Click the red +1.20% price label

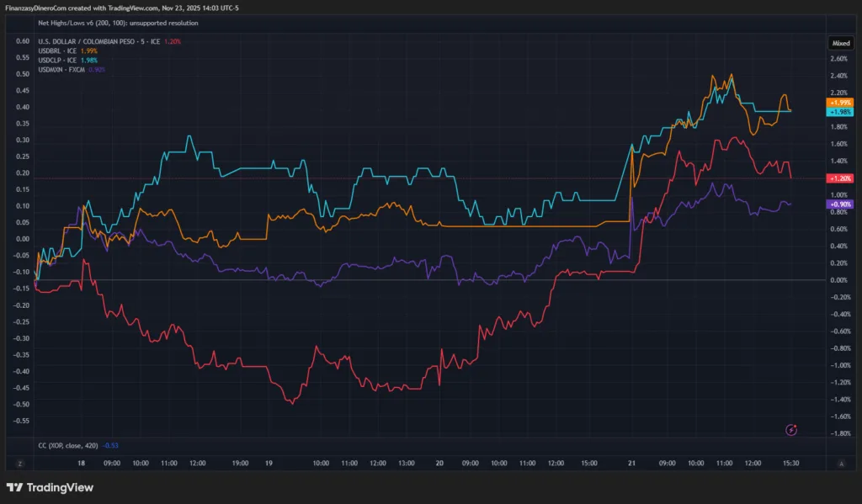840,178
